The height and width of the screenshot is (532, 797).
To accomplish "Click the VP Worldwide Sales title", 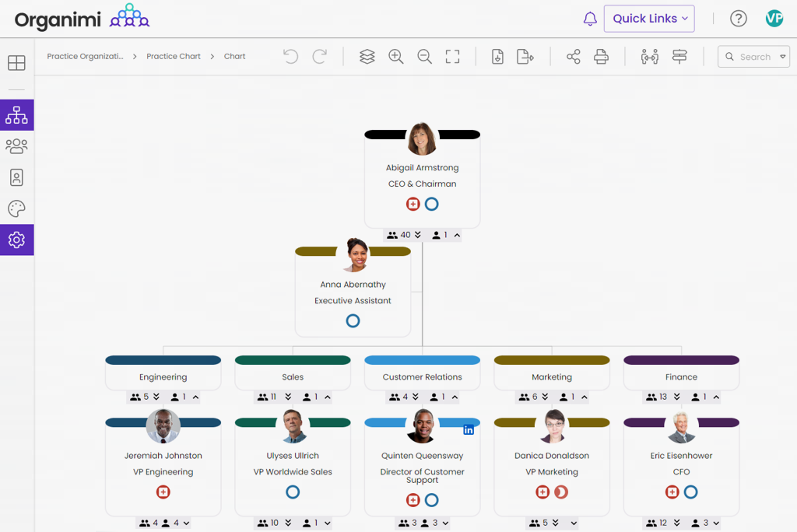I will (293, 472).
